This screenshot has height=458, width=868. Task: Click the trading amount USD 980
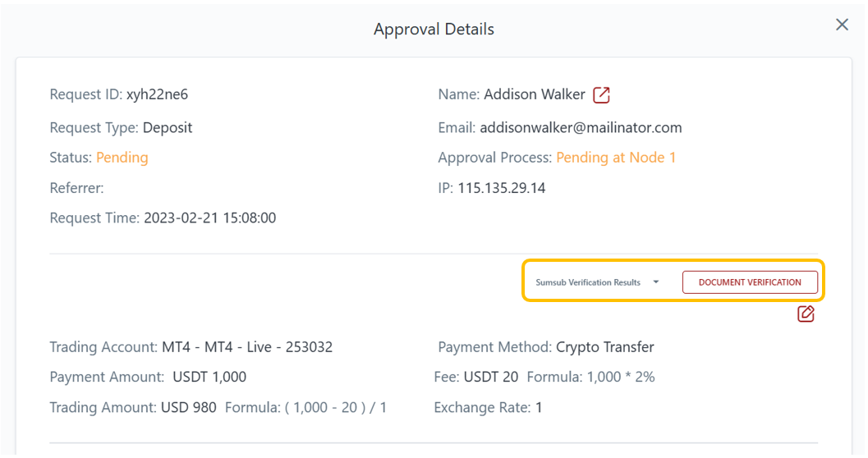pos(188,408)
